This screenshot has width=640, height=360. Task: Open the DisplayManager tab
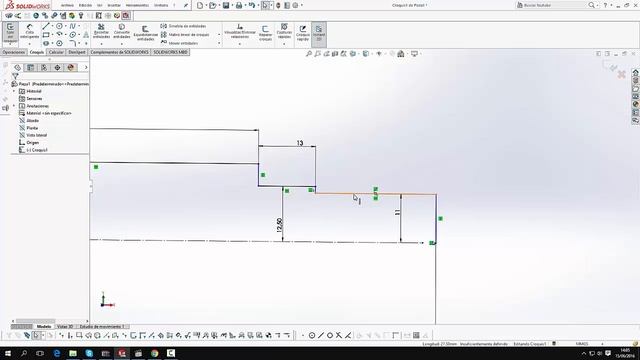click(71, 67)
